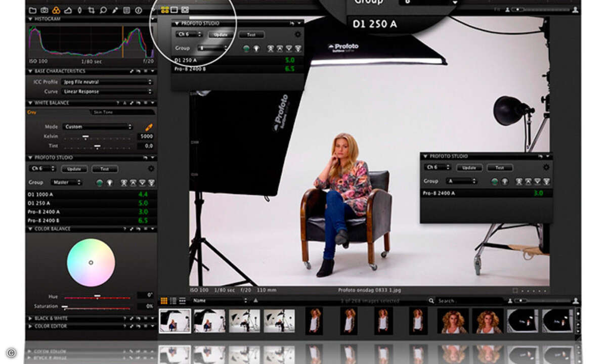Open the Library folder tool tab

point(33,10)
